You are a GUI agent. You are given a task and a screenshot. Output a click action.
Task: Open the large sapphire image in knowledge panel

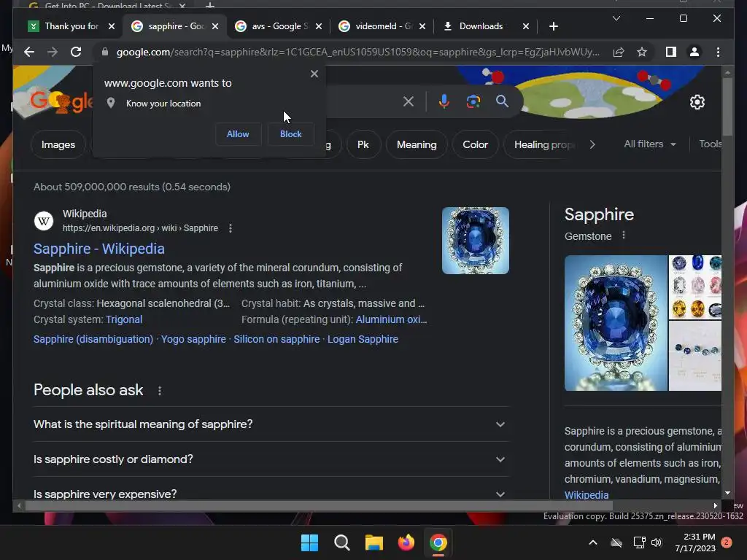616,323
